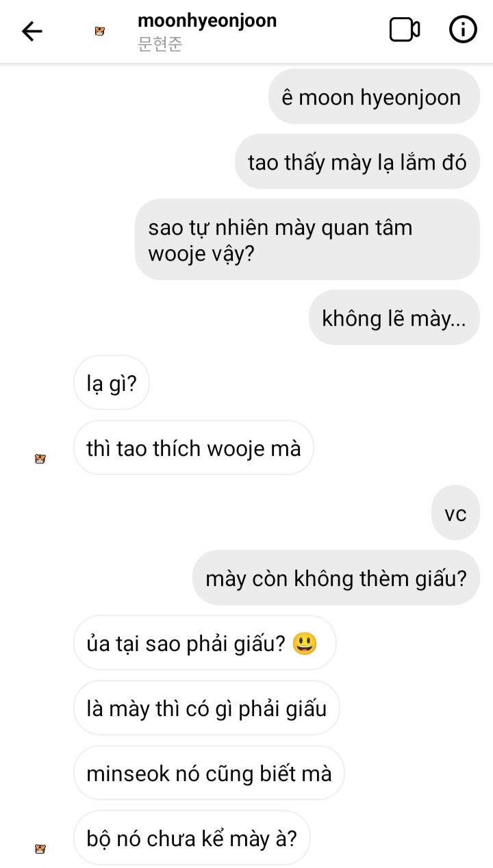The image size is (493, 868).
Task: Tap the 'mày còn không thèm giấu?' message
Action: point(336,578)
